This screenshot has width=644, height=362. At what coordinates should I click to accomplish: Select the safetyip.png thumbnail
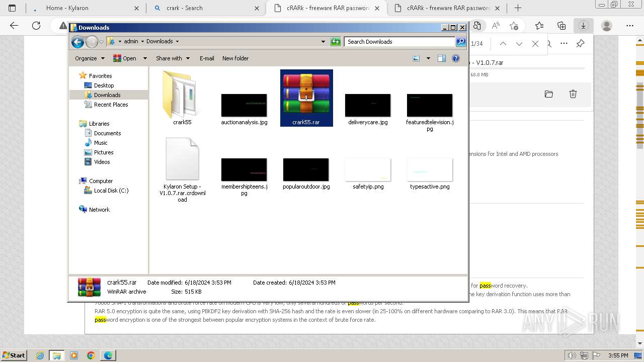(368, 169)
